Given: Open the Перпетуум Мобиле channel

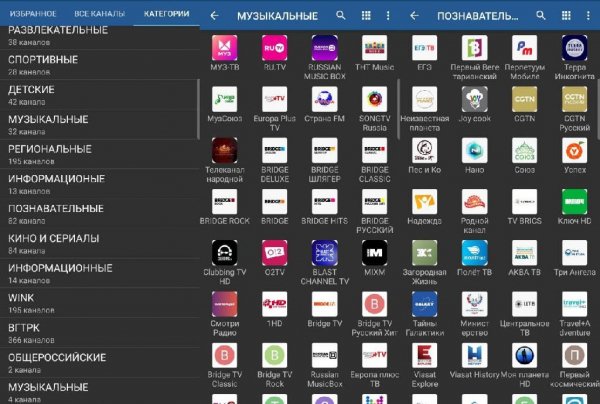Looking at the screenshot, I should pos(525,48).
